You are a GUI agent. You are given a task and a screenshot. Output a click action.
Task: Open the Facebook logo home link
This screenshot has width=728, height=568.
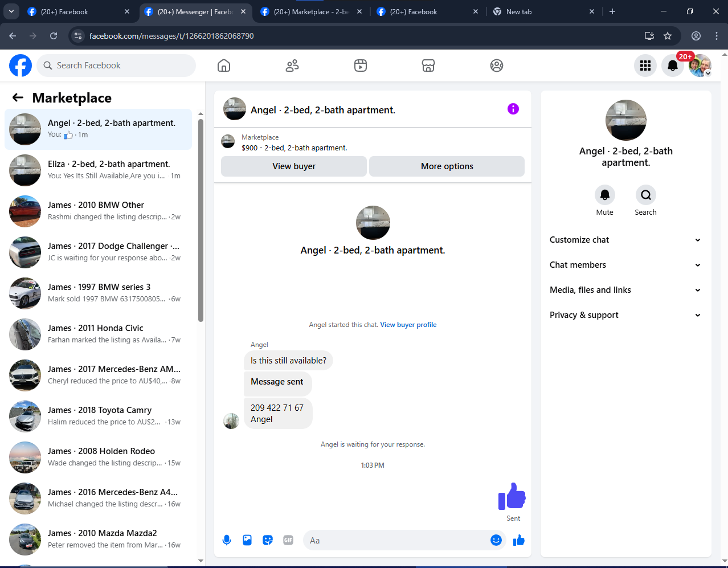point(21,66)
